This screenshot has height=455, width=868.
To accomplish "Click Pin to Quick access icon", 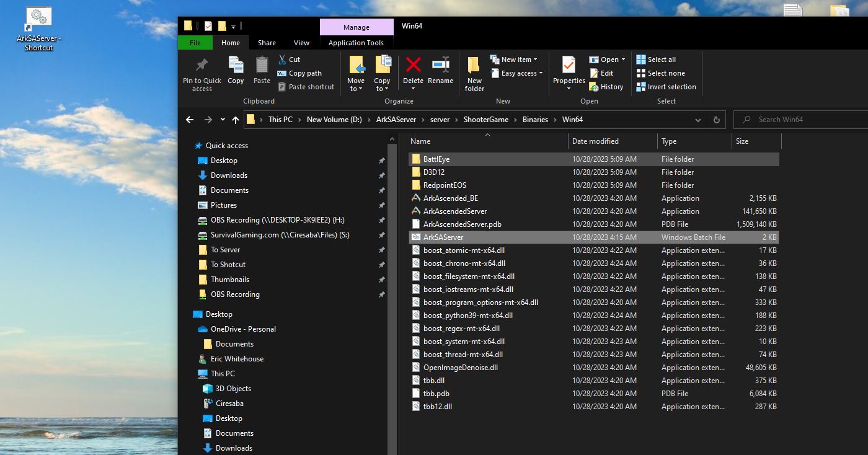I will 201,66.
